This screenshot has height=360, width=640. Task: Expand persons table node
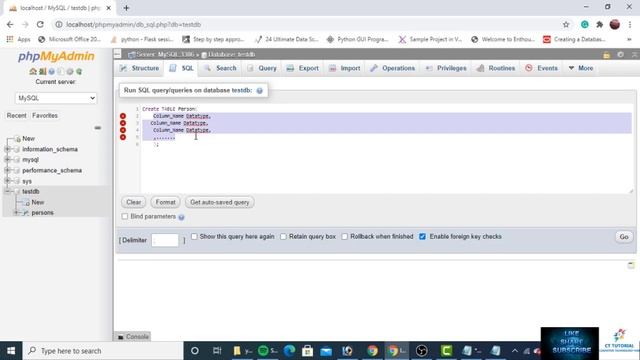click(16, 213)
